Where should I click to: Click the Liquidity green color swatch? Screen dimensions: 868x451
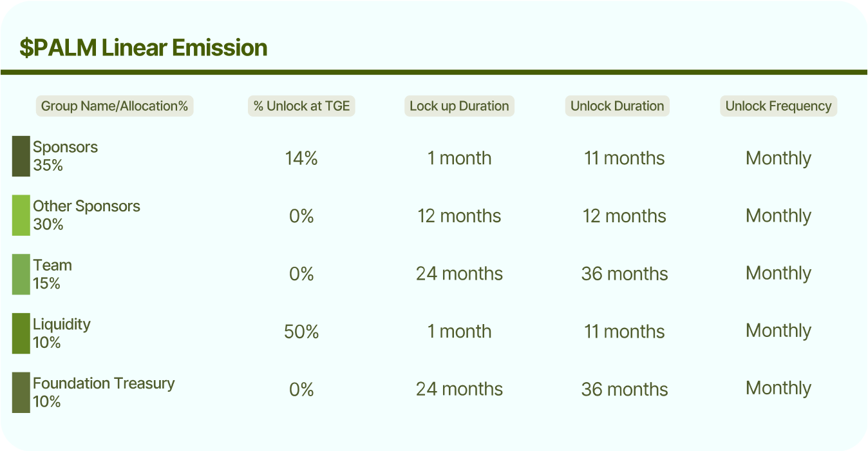pyautogui.click(x=21, y=333)
